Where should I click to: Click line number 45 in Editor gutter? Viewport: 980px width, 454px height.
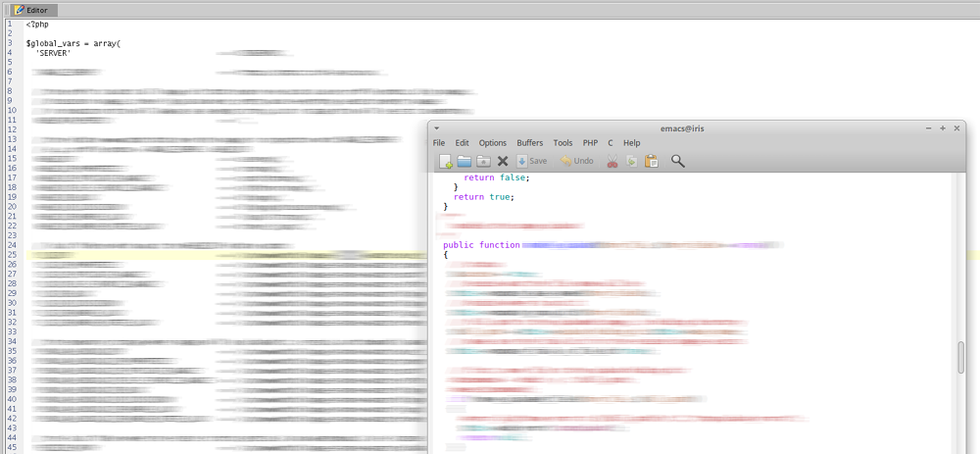tap(12, 448)
